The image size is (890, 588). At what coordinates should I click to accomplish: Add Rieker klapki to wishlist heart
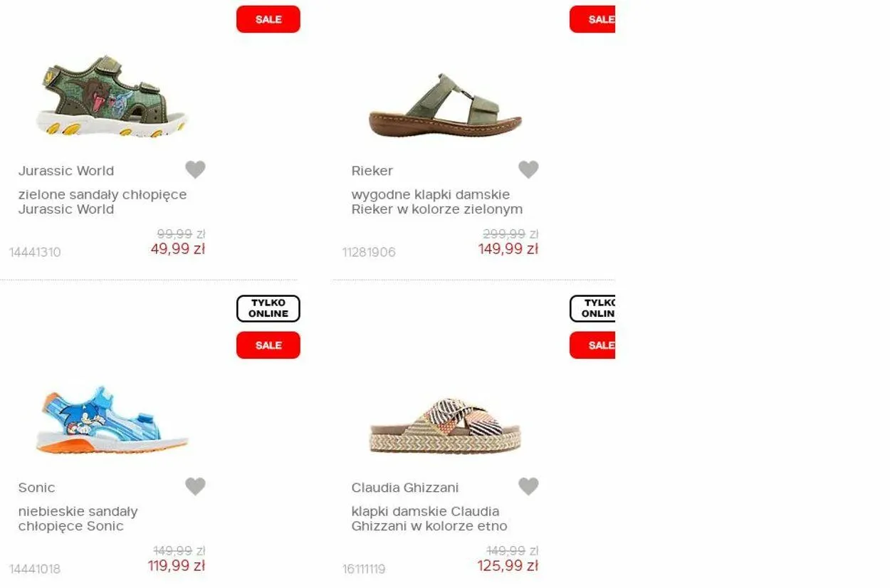(528, 169)
